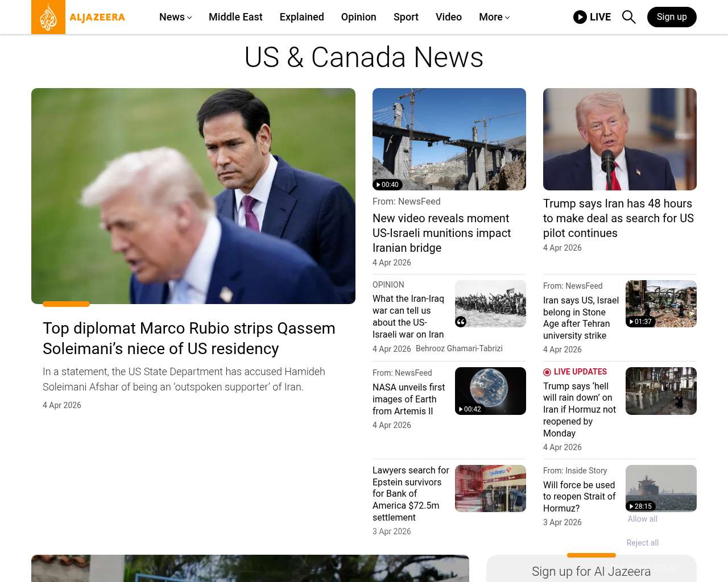The image size is (728, 582).
Task: Click the Sign up button
Action: tap(672, 17)
